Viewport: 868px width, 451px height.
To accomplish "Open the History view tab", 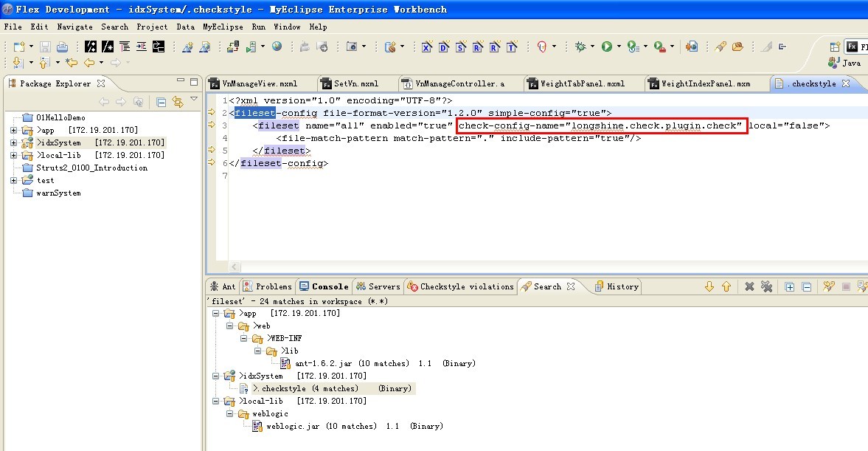I will click(617, 286).
